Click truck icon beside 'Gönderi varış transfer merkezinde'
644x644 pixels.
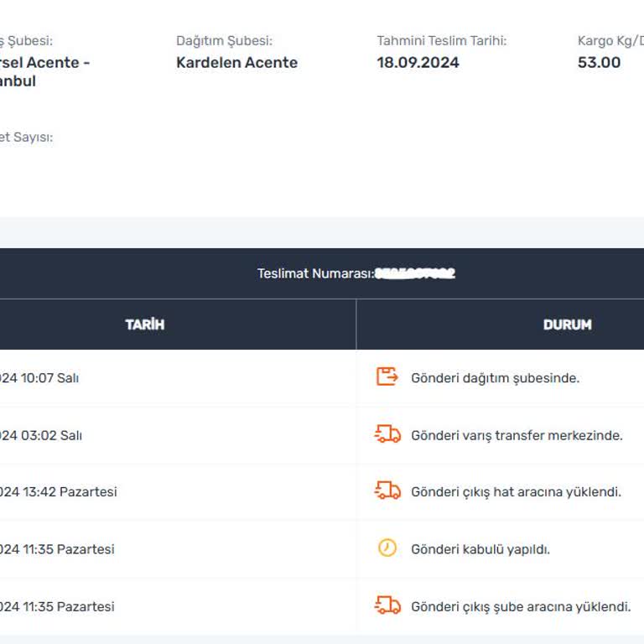coord(387,434)
